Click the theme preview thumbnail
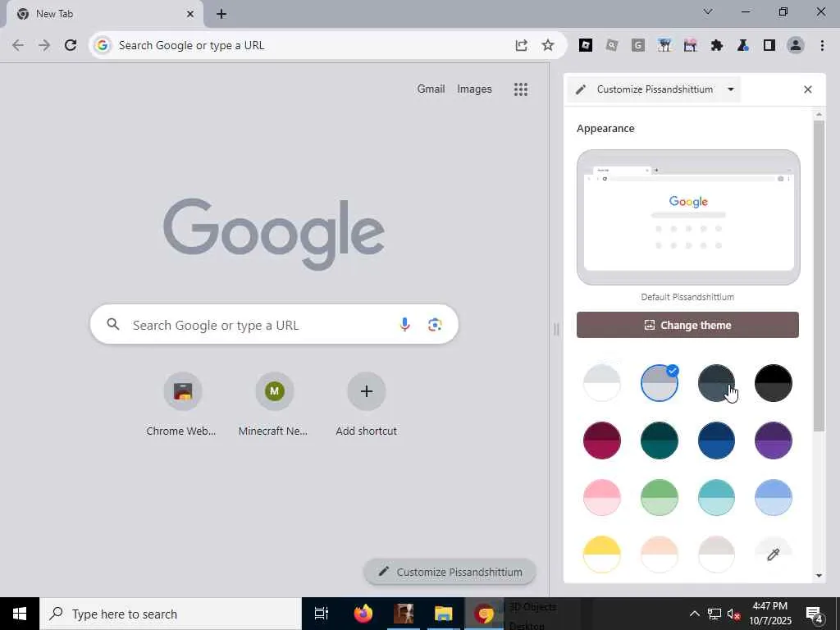 pyautogui.click(x=688, y=217)
